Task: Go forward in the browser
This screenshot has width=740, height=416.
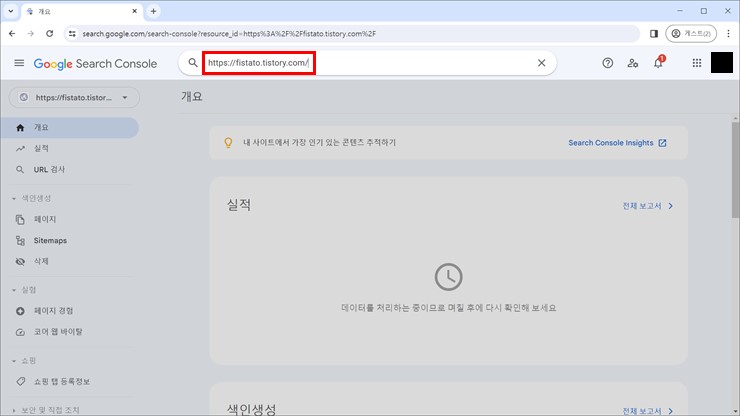Action: pyautogui.click(x=31, y=34)
